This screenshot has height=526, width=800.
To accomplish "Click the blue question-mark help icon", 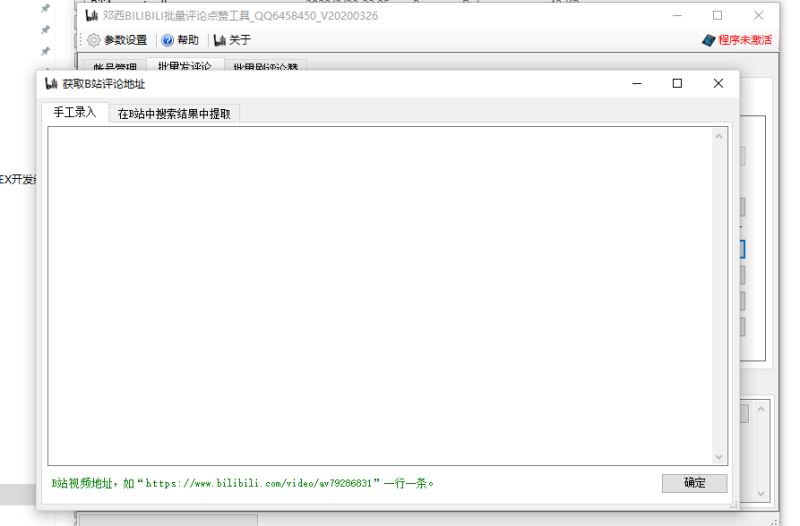I will coord(167,40).
